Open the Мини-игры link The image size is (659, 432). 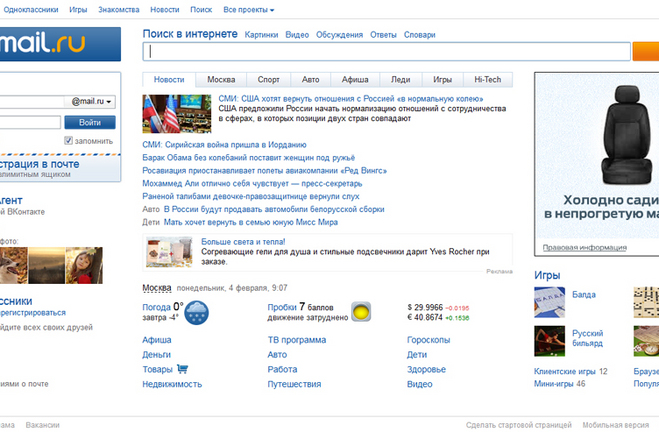554,384
